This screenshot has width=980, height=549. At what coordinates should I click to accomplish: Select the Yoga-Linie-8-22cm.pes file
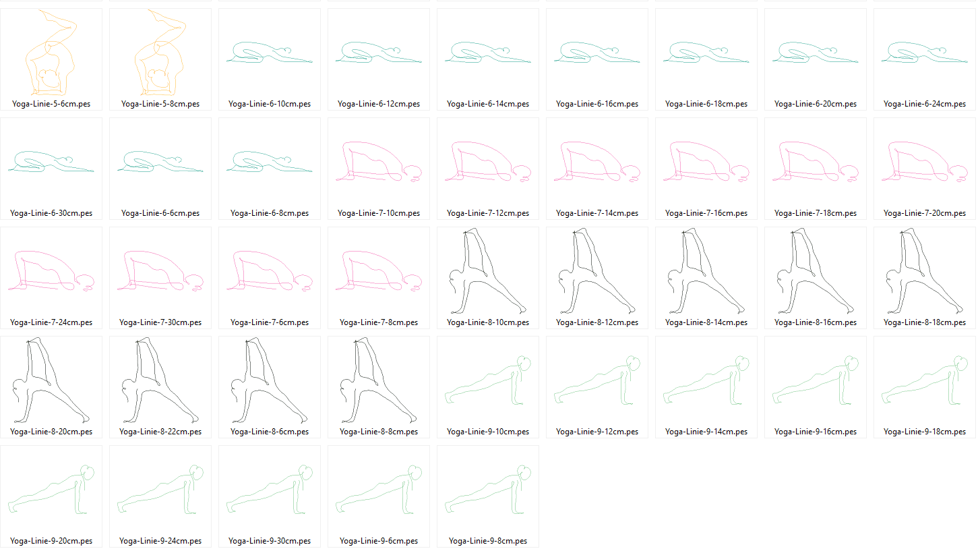tap(160, 387)
